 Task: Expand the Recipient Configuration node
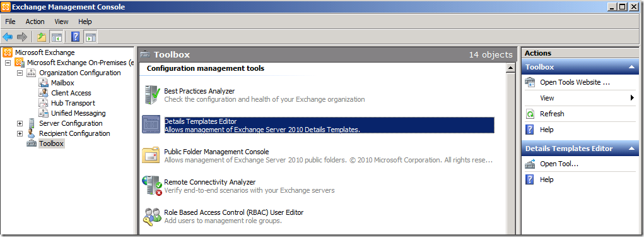click(20, 133)
